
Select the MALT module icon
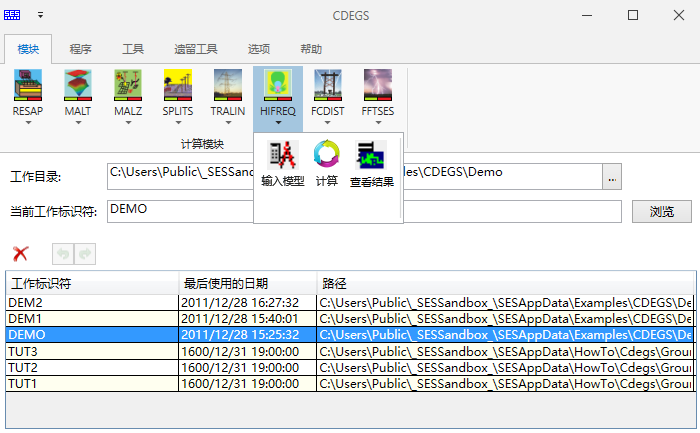[78, 86]
